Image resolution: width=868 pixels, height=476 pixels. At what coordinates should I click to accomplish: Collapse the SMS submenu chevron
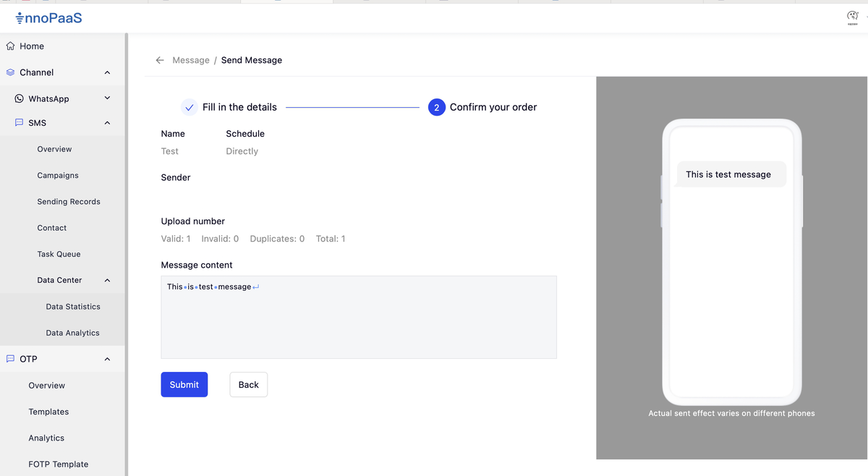coord(107,123)
